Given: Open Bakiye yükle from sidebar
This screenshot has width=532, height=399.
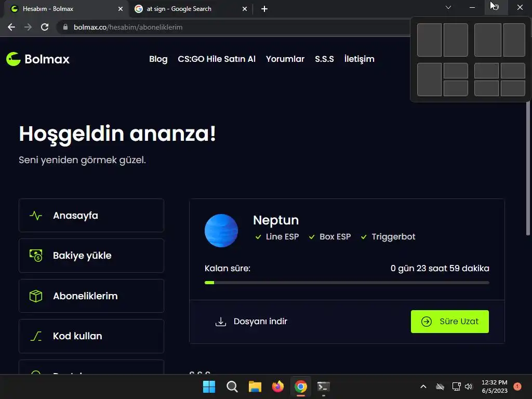Looking at the screenshot, I should tap(91, 256).
